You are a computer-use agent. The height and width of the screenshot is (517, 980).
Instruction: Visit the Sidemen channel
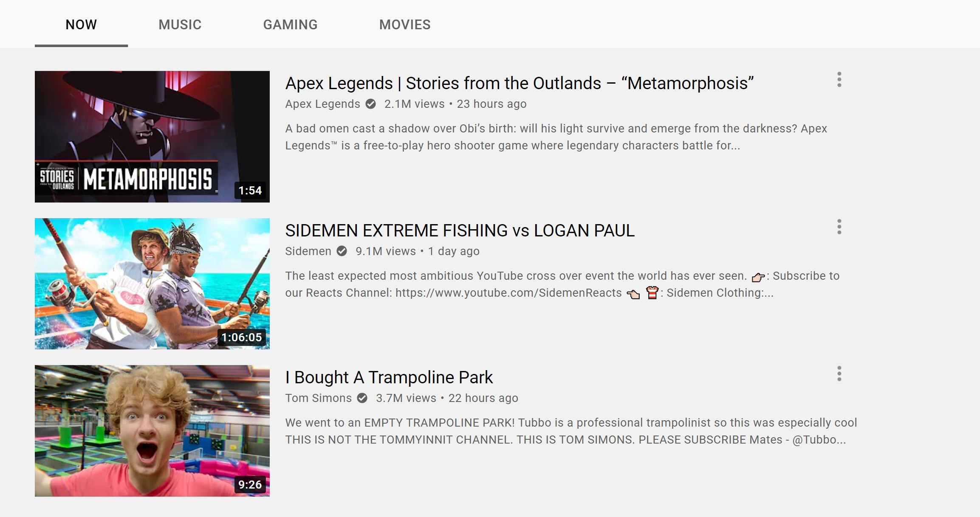click(308, 251)
